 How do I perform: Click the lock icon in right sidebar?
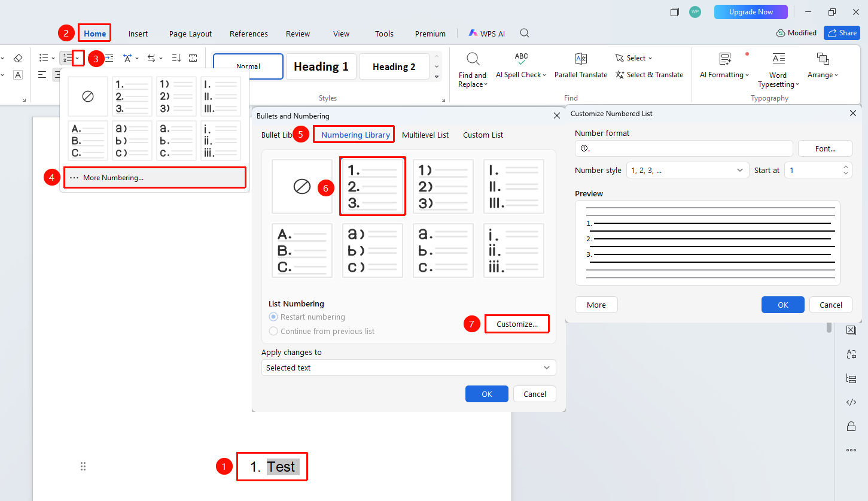[851, 426]
